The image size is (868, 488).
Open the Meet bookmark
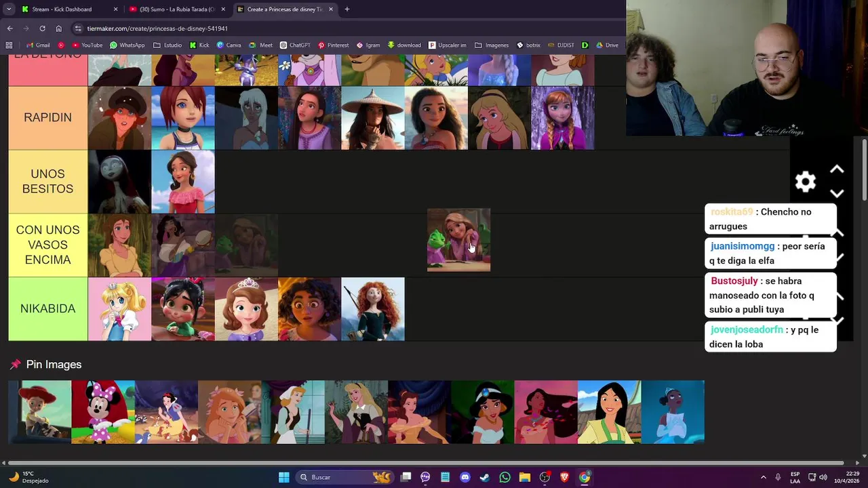(x=260, y=45)
